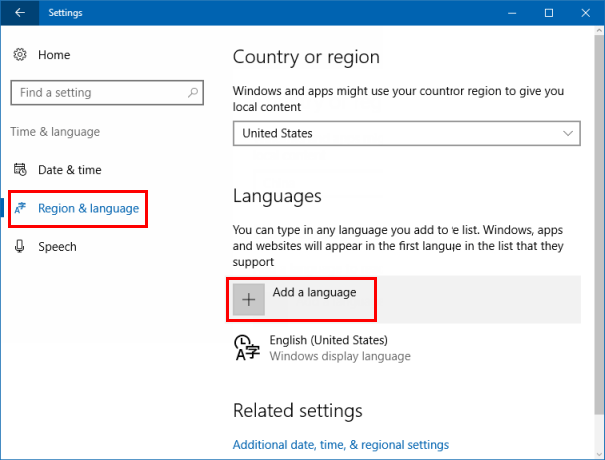Viewport: 605px width, 460px height.
Task: Click the plus icon to add language
Action: pyautogui.click(x=249, y=300)
